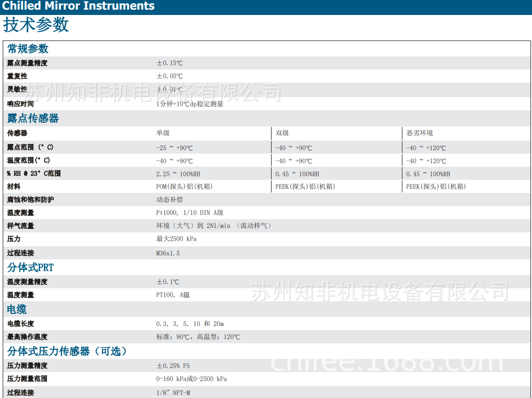Click the 分体式压力传感器(可选) section heading
The height and width of the screenshot is (398, 532).
tap(67, 351)
